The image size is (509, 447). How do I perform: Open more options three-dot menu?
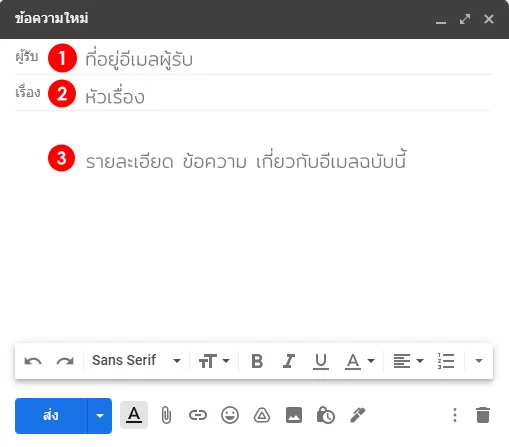pyautogui.click(x=455, y=415)
